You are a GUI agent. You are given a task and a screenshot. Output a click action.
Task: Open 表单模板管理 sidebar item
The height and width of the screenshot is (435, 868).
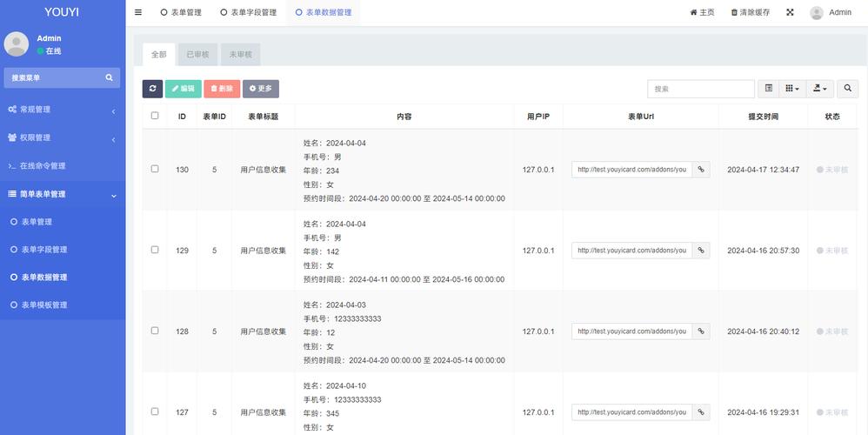[63, 305]
